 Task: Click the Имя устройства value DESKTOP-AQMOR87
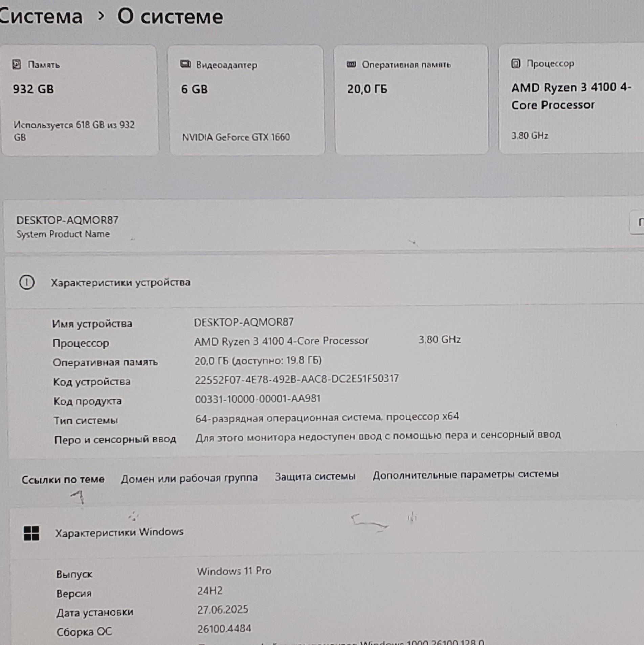coord(244,322)
